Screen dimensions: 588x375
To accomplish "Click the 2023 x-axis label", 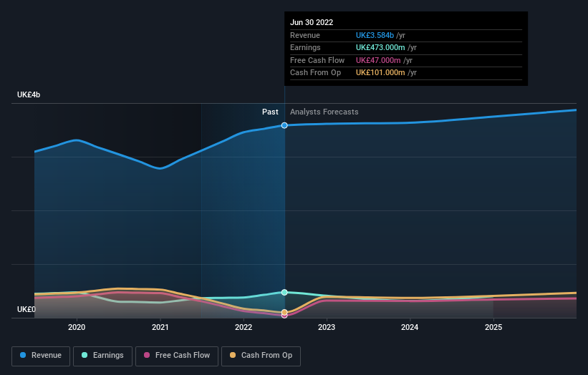I will 327,328.
